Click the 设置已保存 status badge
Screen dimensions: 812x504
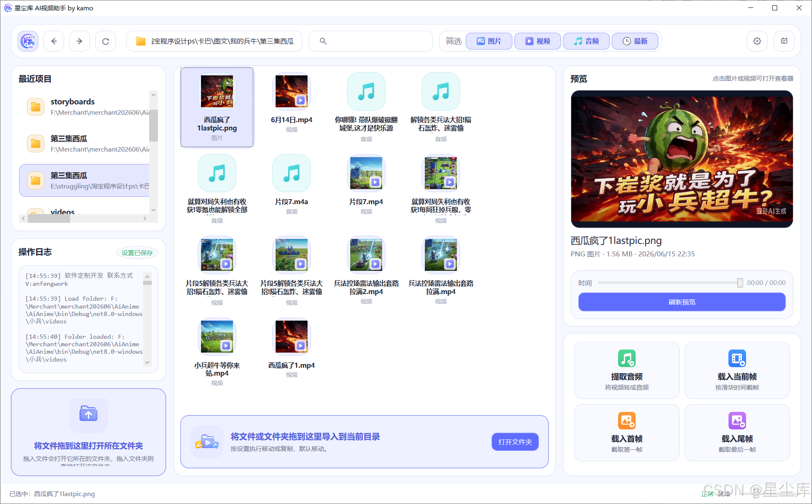(x=137, y=253)
